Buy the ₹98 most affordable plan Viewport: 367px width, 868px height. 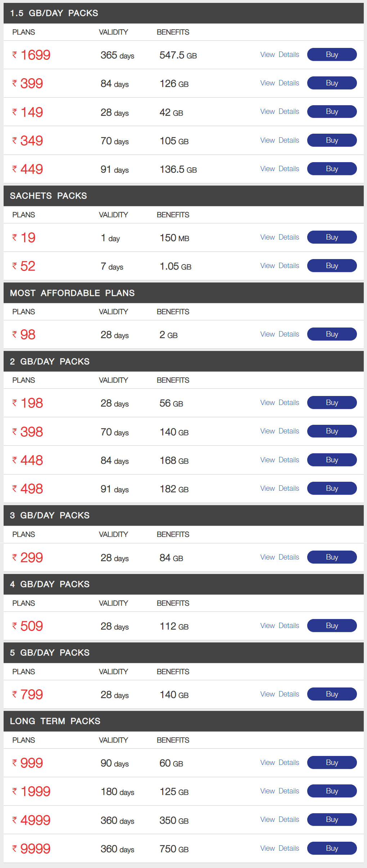click(x=332, y=334)
